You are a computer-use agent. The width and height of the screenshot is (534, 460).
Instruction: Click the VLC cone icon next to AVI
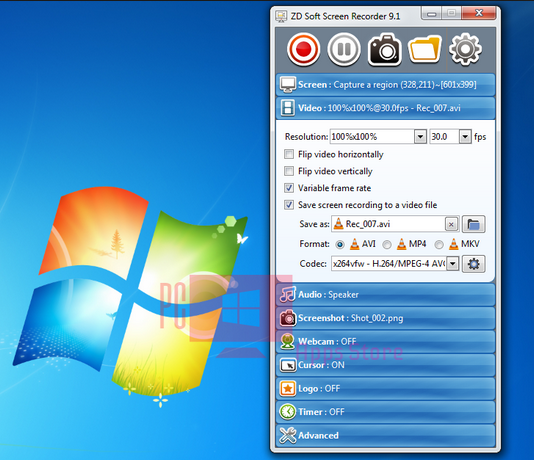[355, 244]
